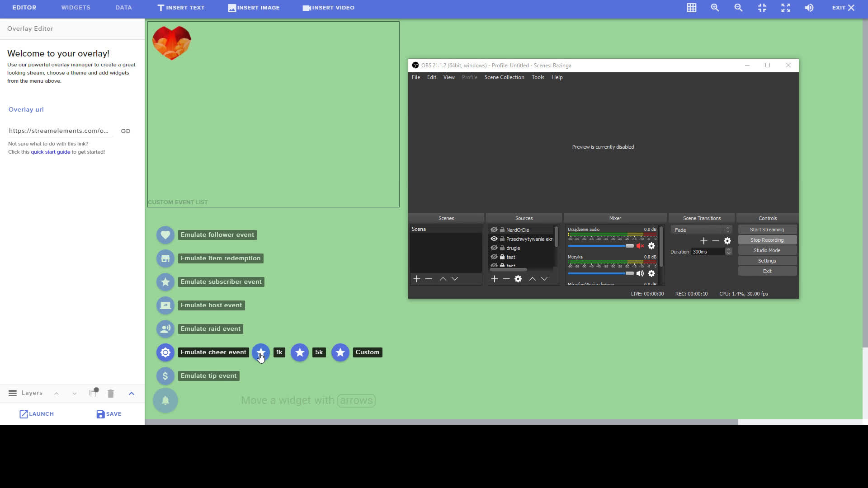
Task: Click Urządzenie audio volume slider in OBS
Action: (601, 246)
